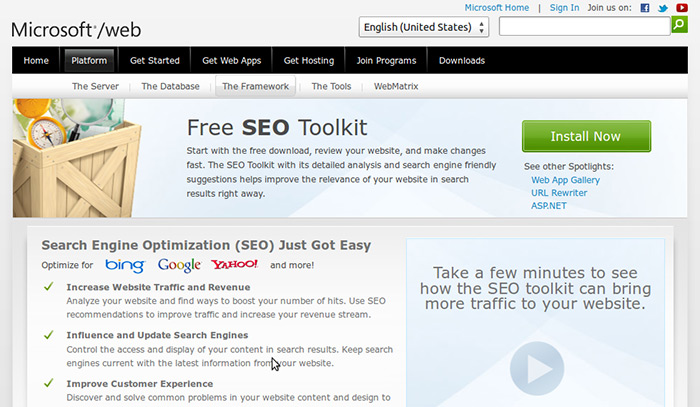Viewport: 700px width, 407px height.
Task: Click the Facebook icon in header
Action: pos(645,8)
